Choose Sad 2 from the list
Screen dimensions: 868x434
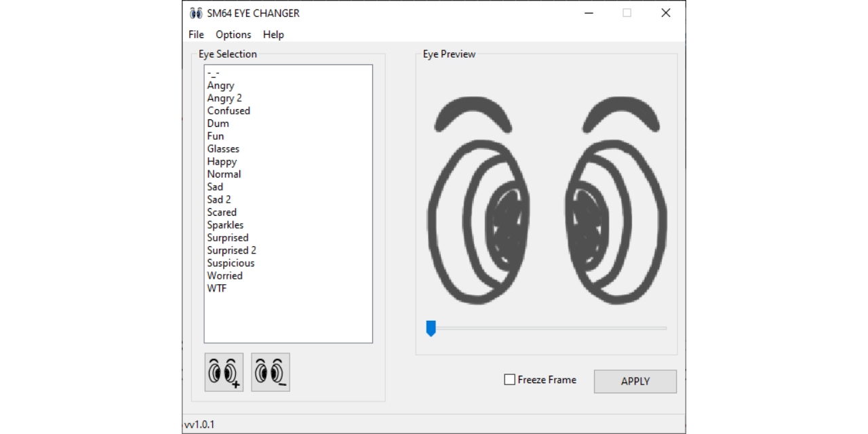coord(288,199)
